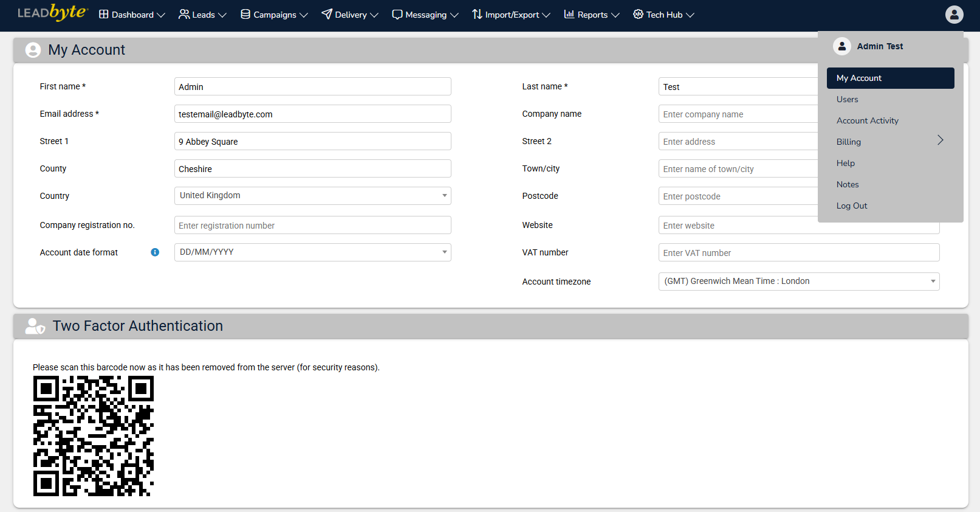This screenshot has height=512, width=980.
Task: Open the Import/Export menu
Action: [x=511, y=15]
